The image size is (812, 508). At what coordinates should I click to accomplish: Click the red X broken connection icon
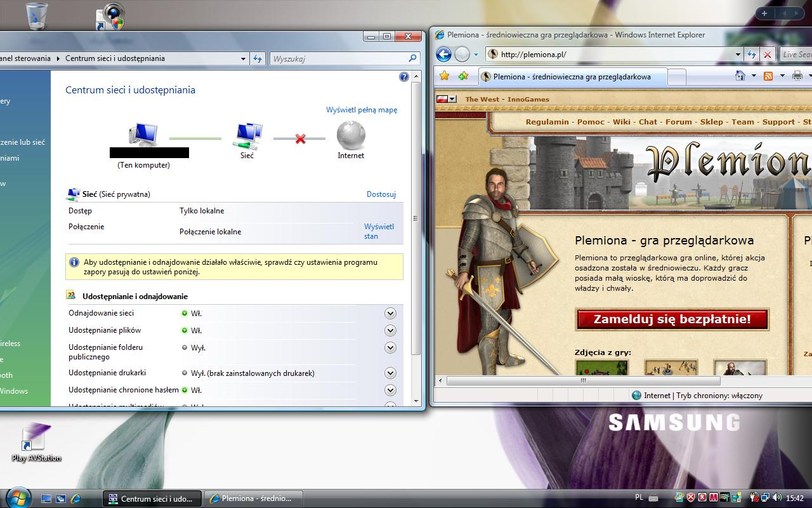tap(300, 138)
